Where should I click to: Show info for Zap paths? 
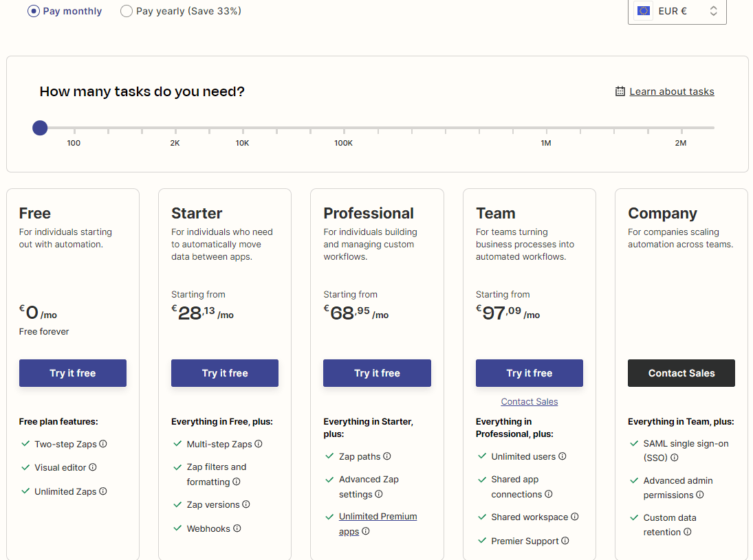(387, 456)
